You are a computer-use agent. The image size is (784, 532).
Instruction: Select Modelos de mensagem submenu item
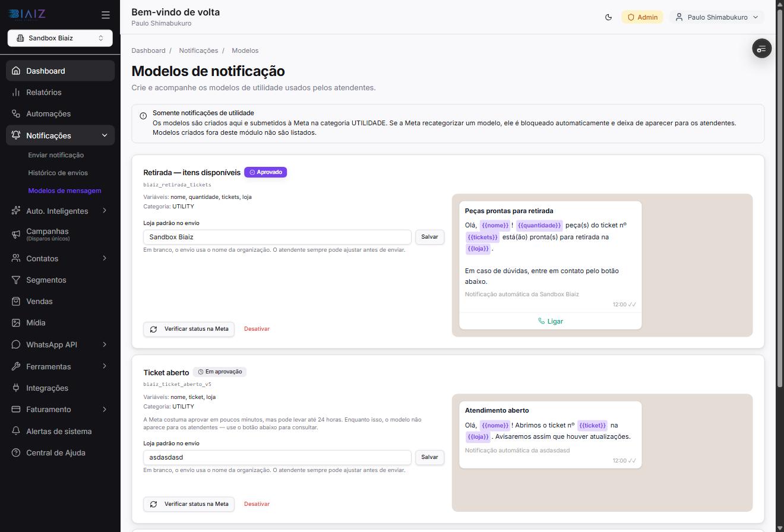pyautogui.click(x=65, y=191)
